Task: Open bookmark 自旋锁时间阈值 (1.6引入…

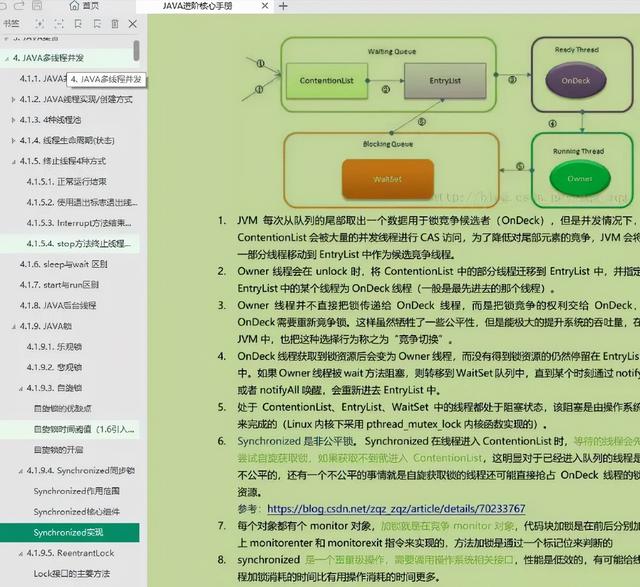Action: (x=84, y=429)
